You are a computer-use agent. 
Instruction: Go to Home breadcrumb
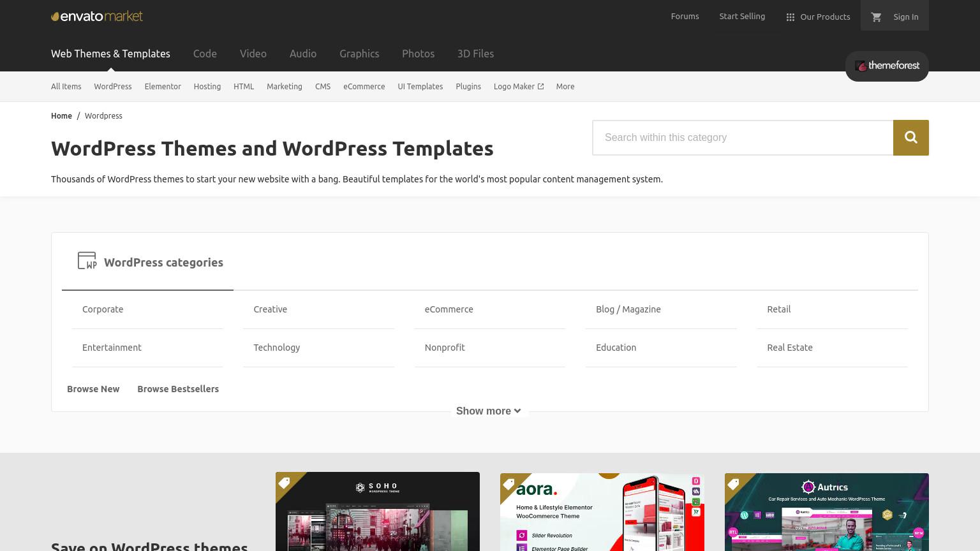[61, 116]
